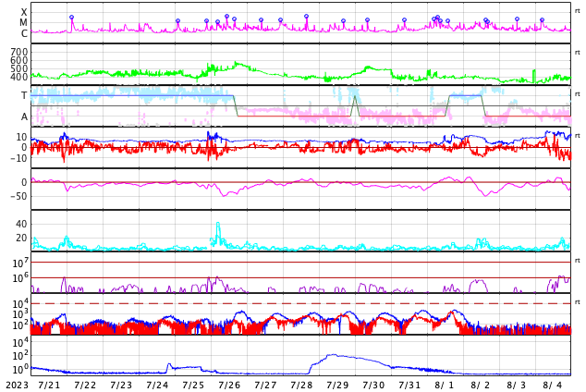
Task: Click the 2023 year label
Action: coord(18,385)
